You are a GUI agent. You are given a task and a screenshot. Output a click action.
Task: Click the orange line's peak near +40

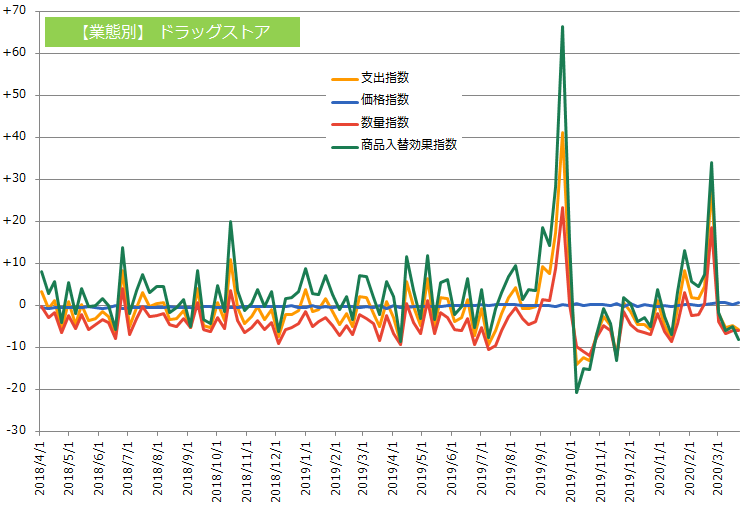(x=563, y=133)
